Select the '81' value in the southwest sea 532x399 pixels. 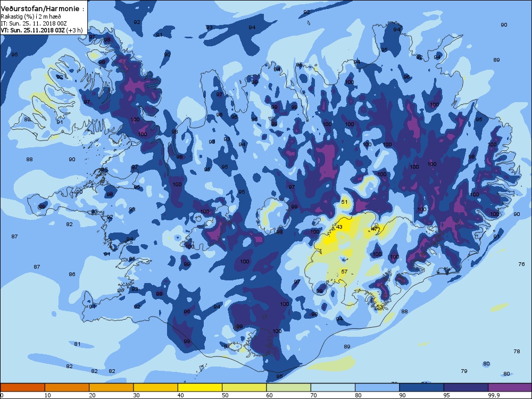tap(77, 344)
